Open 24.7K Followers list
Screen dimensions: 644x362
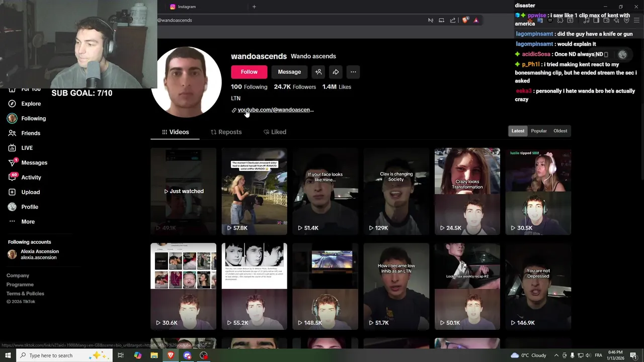[x=295, y=87]
